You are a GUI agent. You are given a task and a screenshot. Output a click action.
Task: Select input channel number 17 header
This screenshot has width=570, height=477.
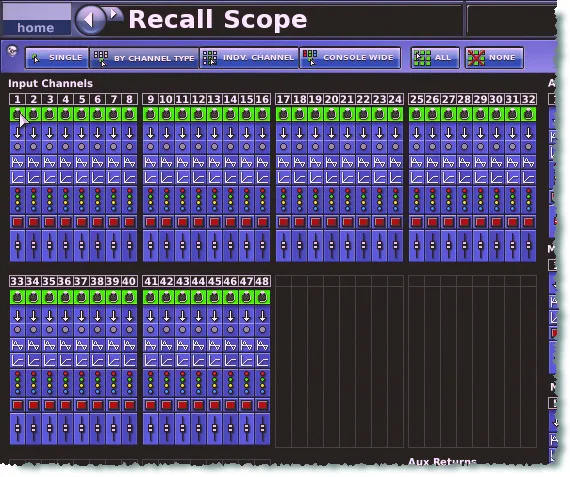click(x=284, y=99)
